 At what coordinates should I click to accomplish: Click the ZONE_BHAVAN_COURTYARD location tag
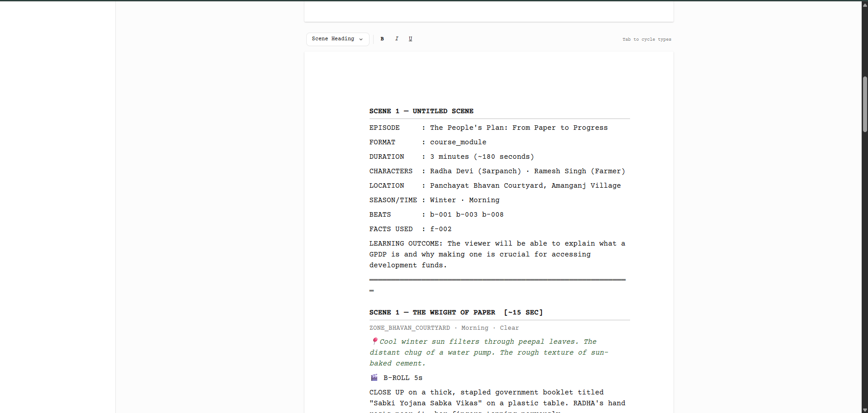click(409, 328)
